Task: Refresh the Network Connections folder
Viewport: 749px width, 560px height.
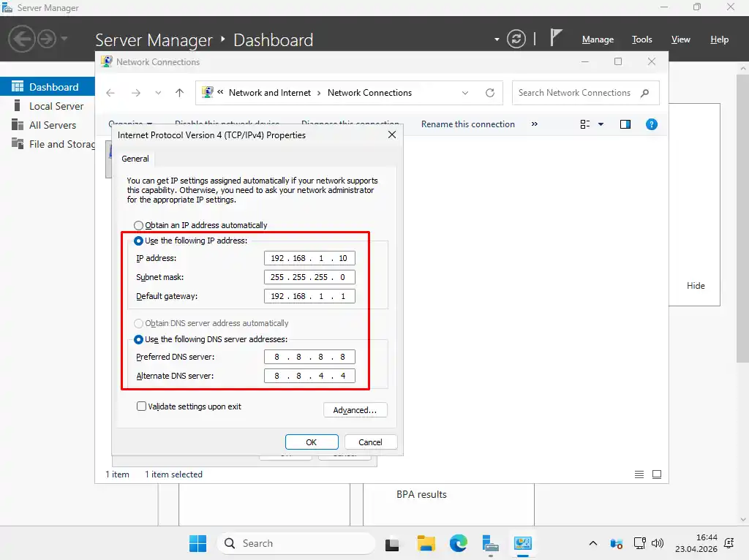Action: coord(489,93)
